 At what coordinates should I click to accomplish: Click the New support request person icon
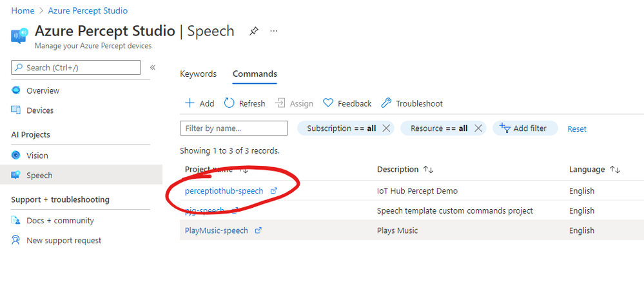pos(15,240)
